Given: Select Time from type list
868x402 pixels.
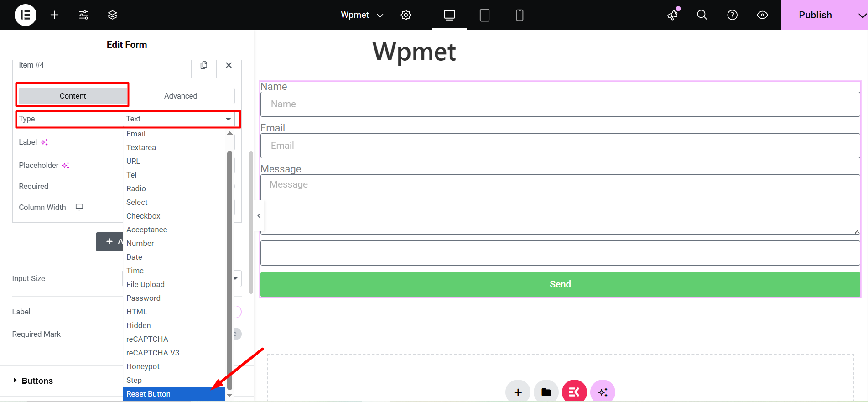Looking at the screenshot, I should click(174, 271).
